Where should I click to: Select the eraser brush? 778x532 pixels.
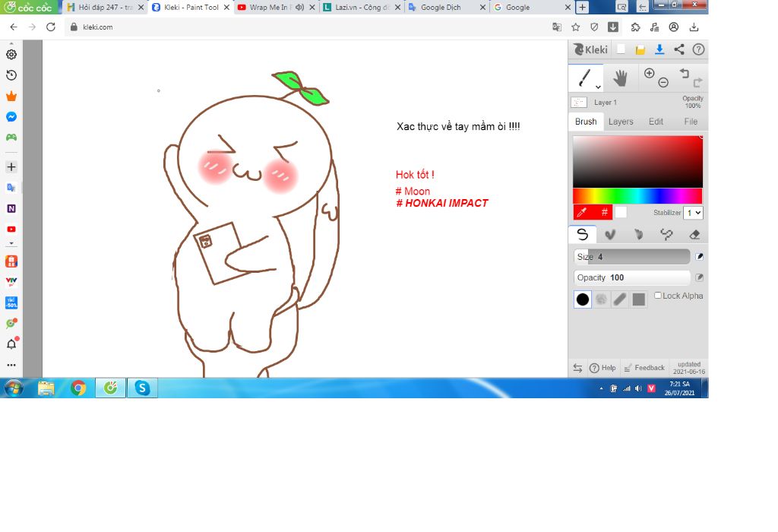click(694, 234)
